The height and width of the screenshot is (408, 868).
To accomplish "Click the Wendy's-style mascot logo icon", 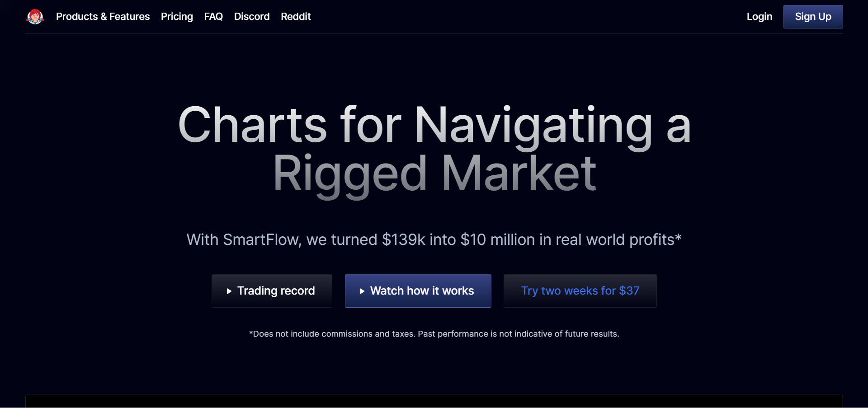I will (x=35, y=17).
